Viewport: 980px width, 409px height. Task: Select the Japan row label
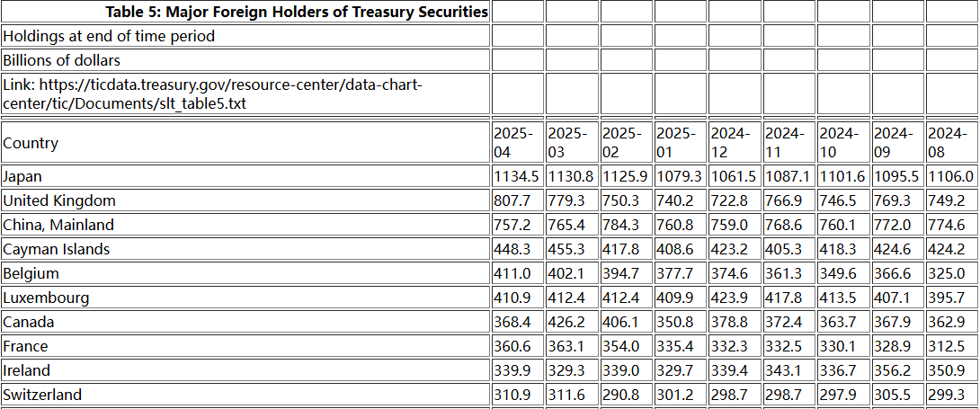click(x=22, y=176)
